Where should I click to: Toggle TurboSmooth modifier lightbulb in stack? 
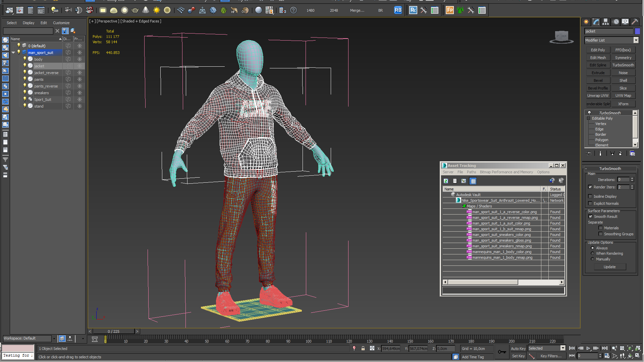click(589, 113)
